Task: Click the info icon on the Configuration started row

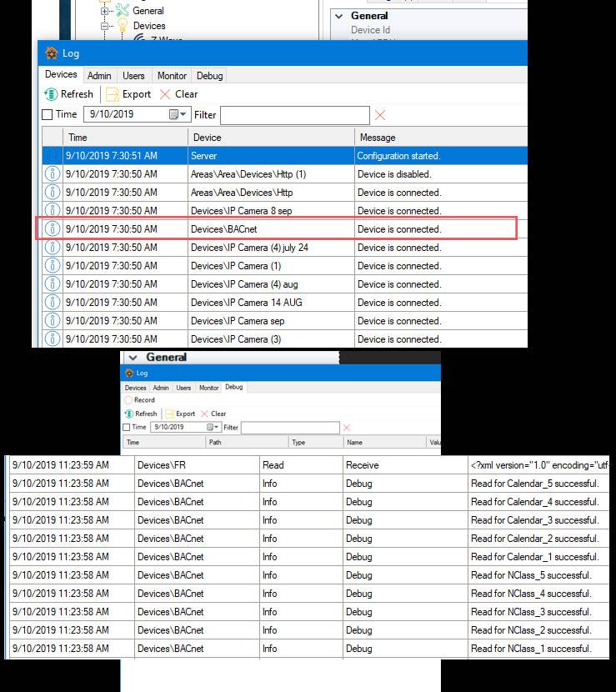Action: click(52, 156)
